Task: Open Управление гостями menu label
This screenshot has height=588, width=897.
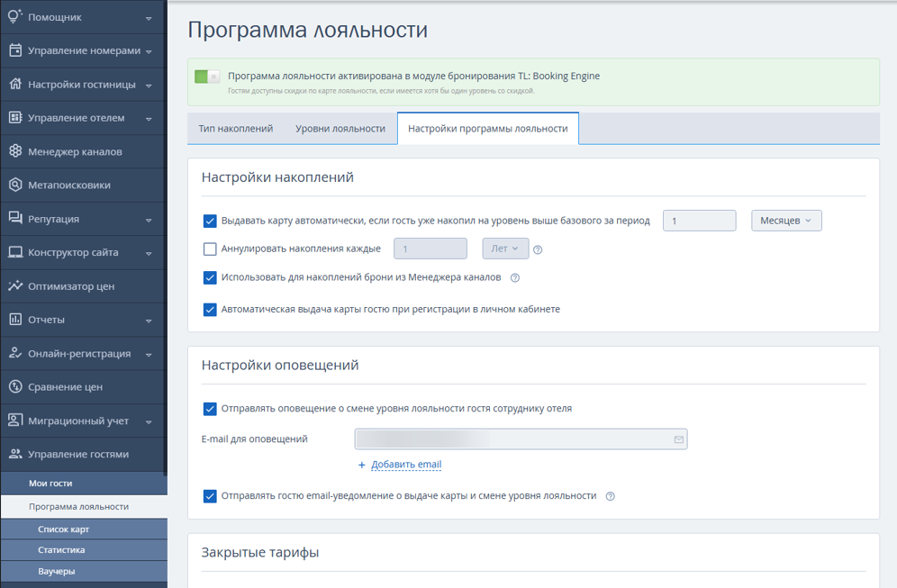Action: click(x=78, y=454)
